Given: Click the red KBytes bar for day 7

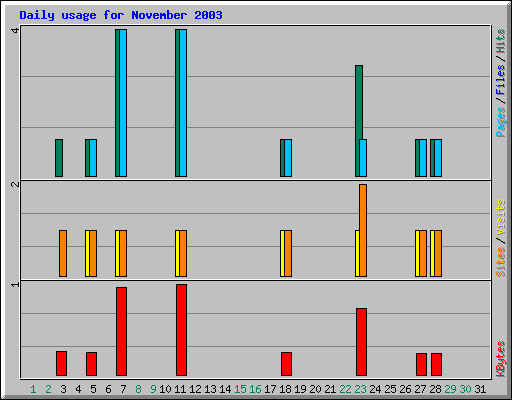Looking at the screenshot, I should pyautogui.click(x=121, y=332).
